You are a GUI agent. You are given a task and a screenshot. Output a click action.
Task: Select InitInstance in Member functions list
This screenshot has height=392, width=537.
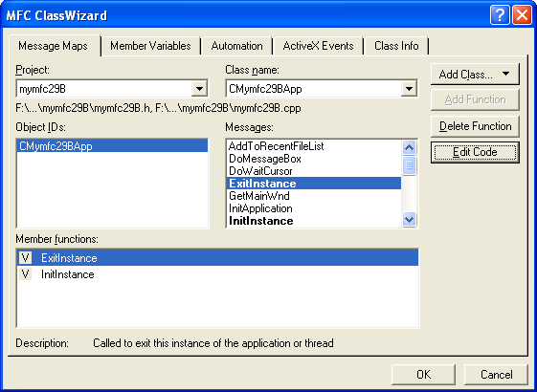218,274
